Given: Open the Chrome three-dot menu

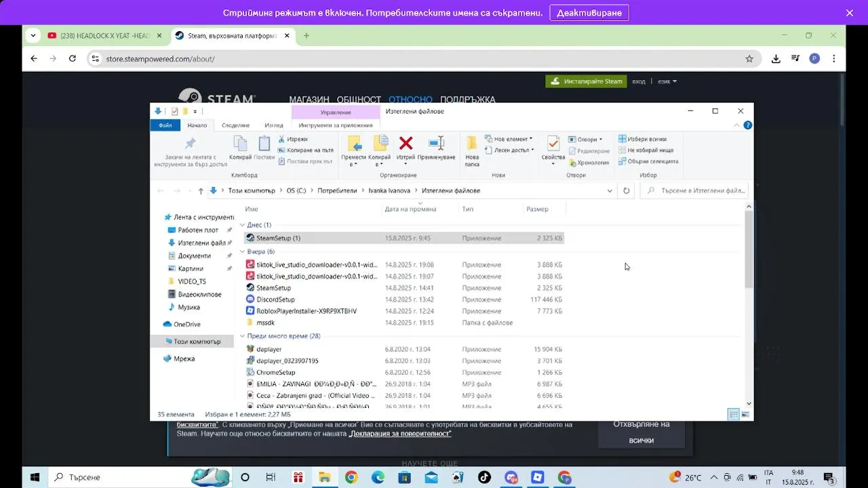Looking at the screenshot, I should pos(834,59).
